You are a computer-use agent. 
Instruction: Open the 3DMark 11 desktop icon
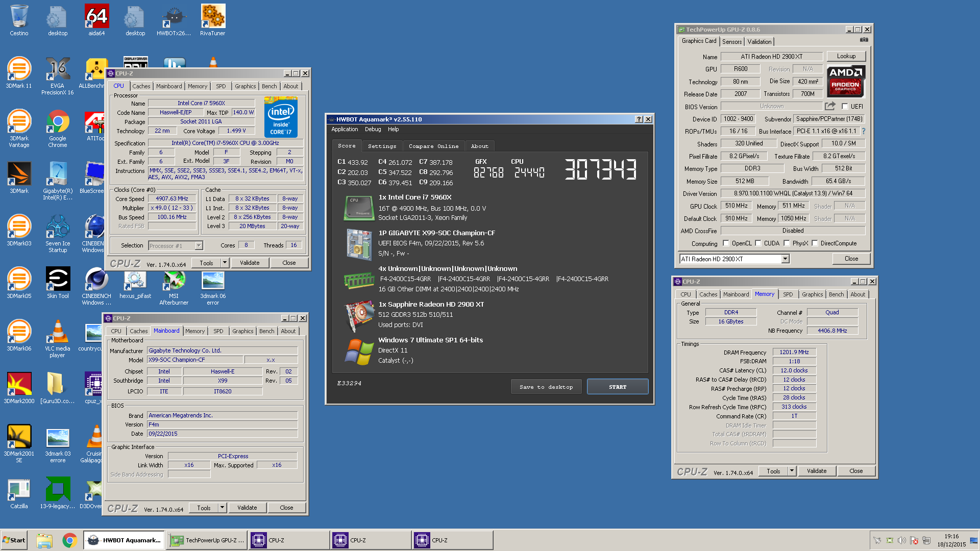point(19,73)
